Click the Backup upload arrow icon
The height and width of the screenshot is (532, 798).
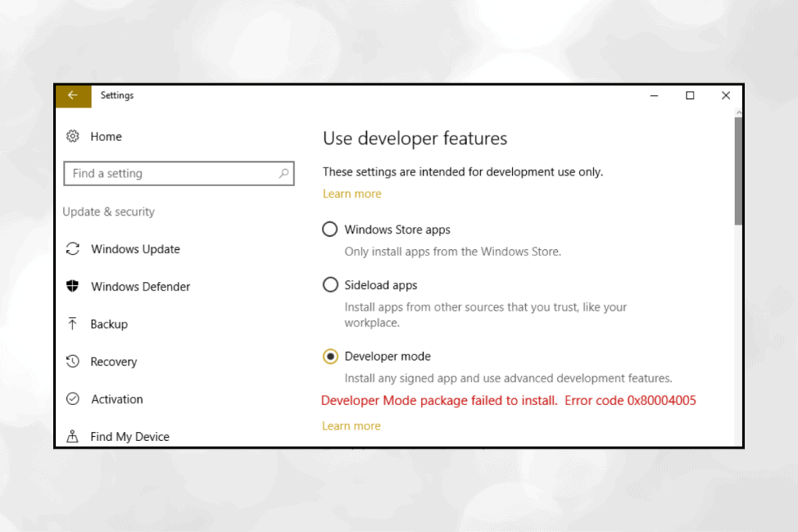(72, 324)
